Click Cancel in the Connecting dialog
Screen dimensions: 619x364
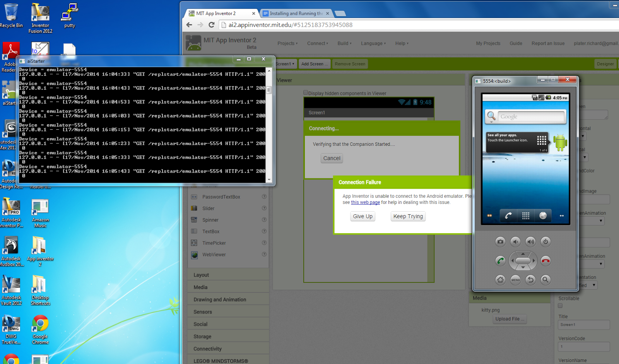point(332,158)
